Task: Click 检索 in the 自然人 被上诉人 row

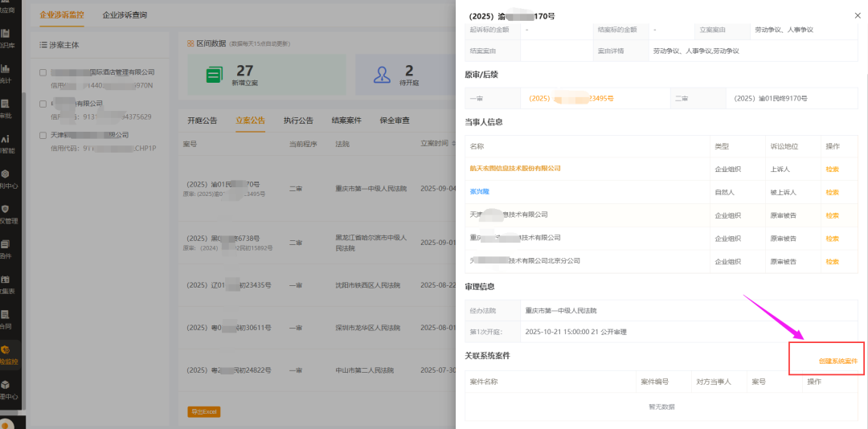Action: (x=832, y=192)
